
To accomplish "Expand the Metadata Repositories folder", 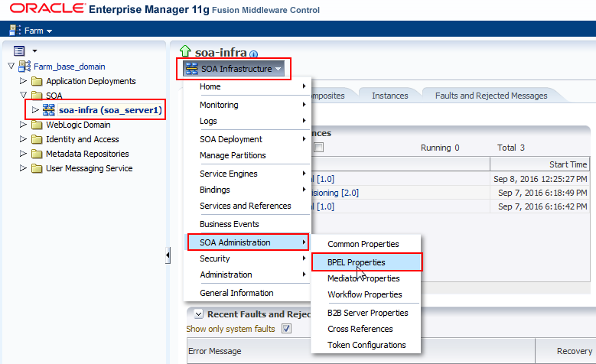I will click(23, 153).
